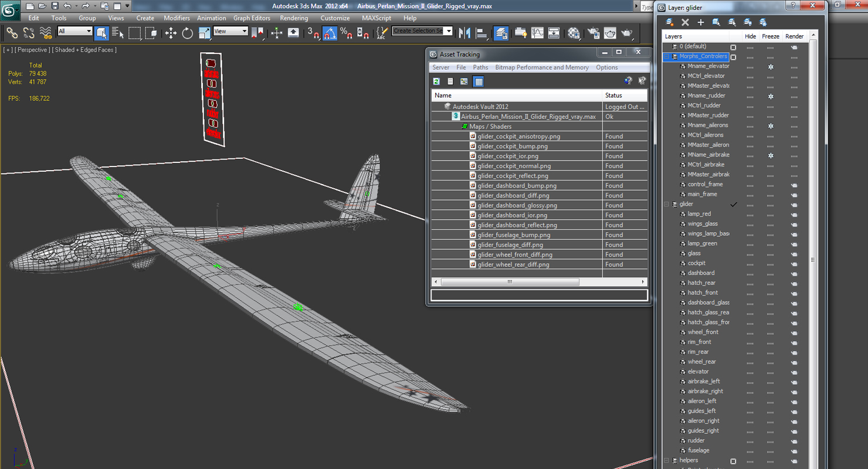Activate the Select and Scale tool
This screenshot has width=868, height=469.
coord(204,33)
